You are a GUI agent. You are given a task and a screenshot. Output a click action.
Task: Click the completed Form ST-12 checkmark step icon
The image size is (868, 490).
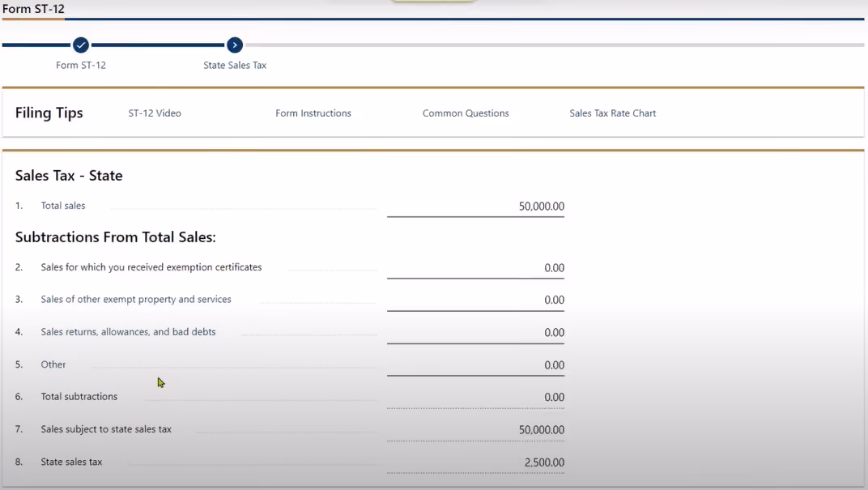[x=81, y=45]
